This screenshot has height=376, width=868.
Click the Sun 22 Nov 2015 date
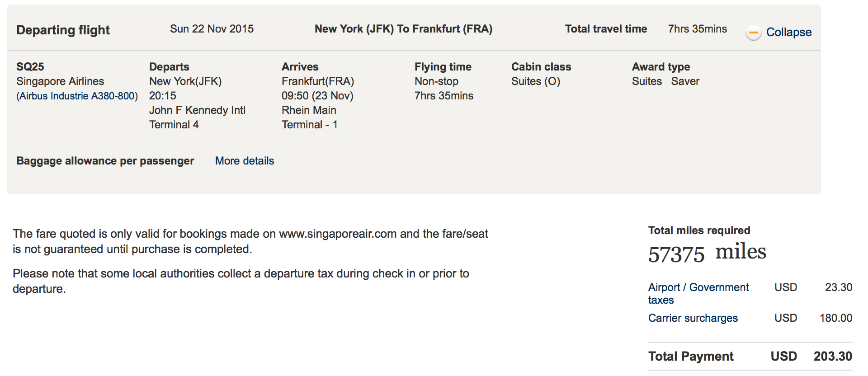click(212, 29)
